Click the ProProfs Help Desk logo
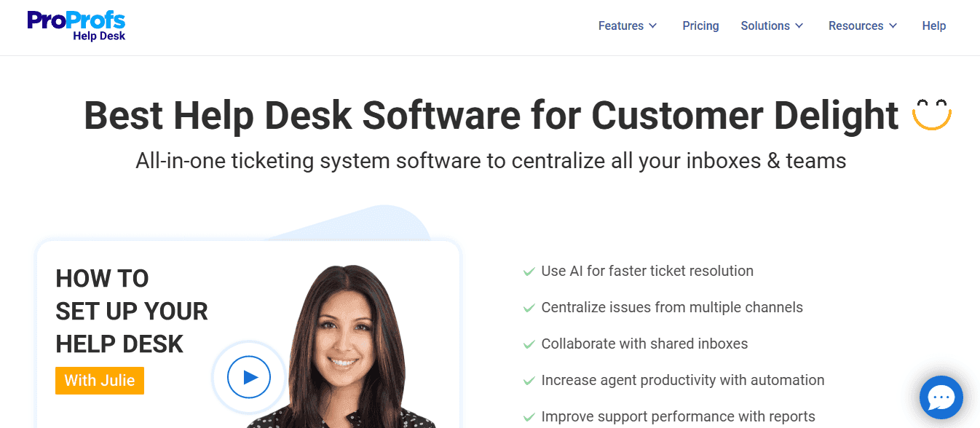This screenshot has height=428, width=980. coord(75,25)
